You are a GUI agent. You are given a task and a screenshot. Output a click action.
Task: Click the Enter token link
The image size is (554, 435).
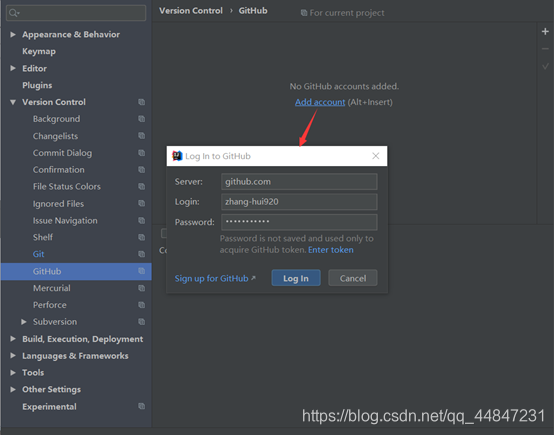click(x=331, y=250)
